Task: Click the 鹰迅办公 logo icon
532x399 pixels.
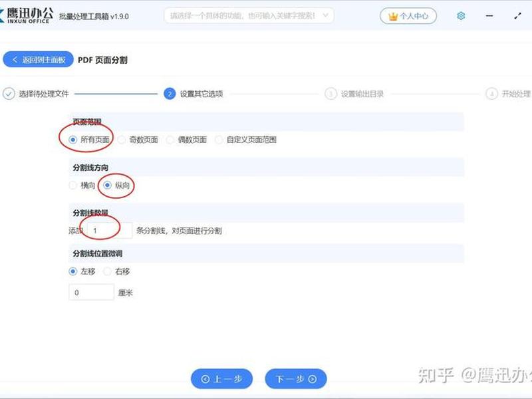Action: (x=2, y=15)
